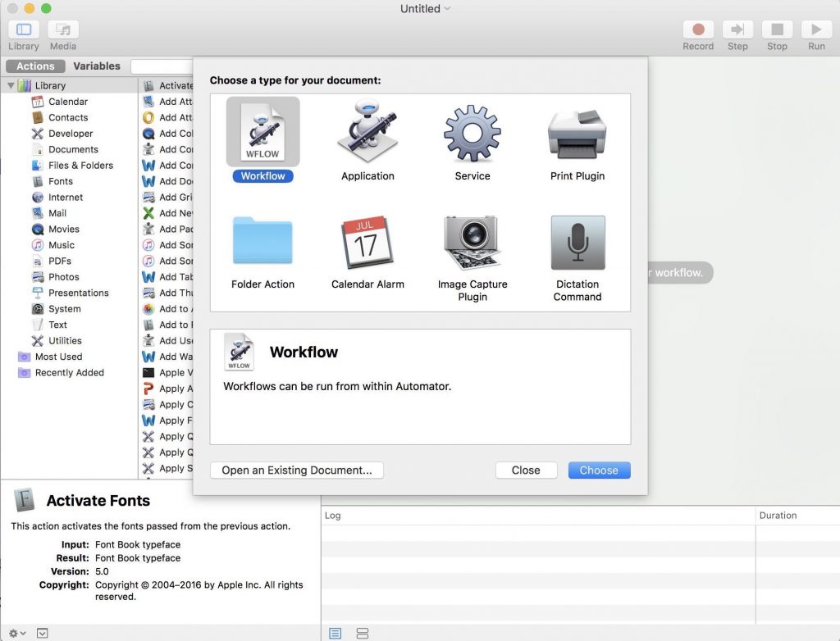
Task: Click the Step toolbar button
Action: point(737,30)
